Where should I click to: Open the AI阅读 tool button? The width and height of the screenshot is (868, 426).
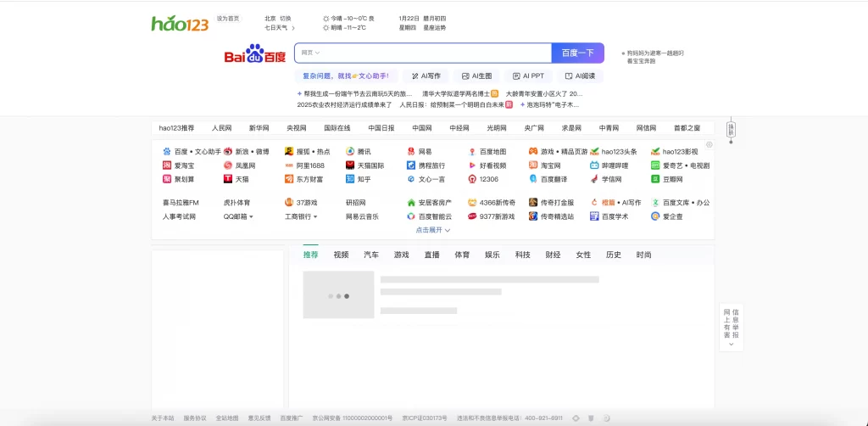coord(580,76)
